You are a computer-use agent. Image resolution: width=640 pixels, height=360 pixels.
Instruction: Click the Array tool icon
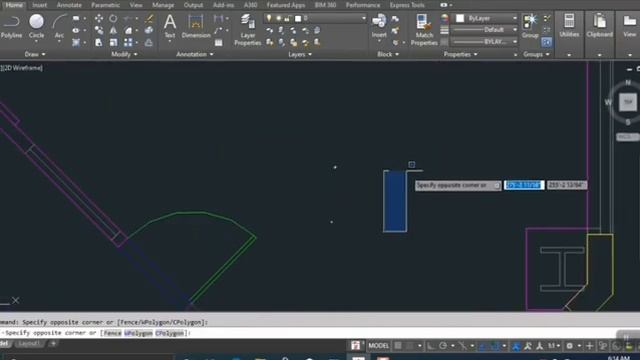pyautogui.click(x=128, y=42)
